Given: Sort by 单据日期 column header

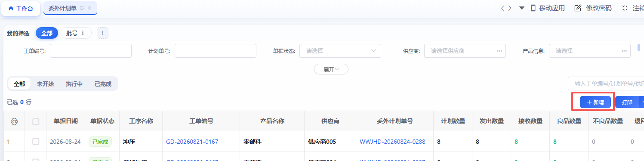Looking at the screenshot, I should (x=66, y=121).
